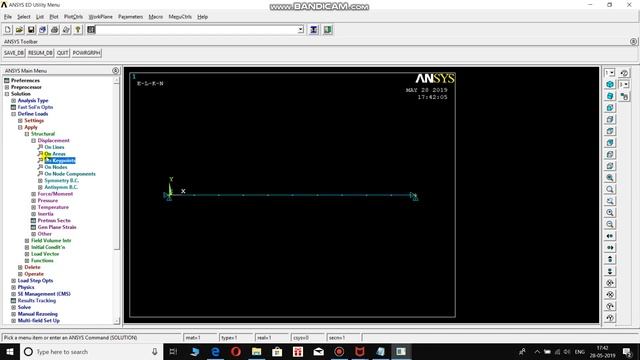Collapse the Define Loads node
The height and width of the screenshot is (360, 640).
point(13,114)
